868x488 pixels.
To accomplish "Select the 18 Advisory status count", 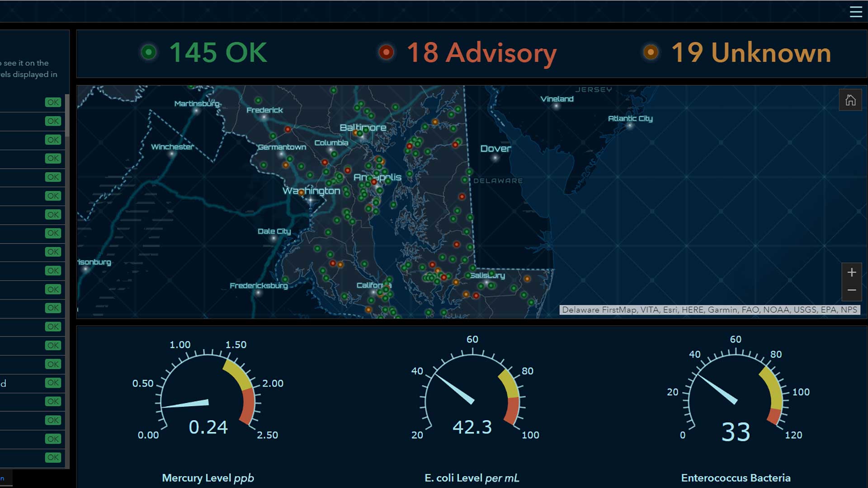I will (481, 52).
